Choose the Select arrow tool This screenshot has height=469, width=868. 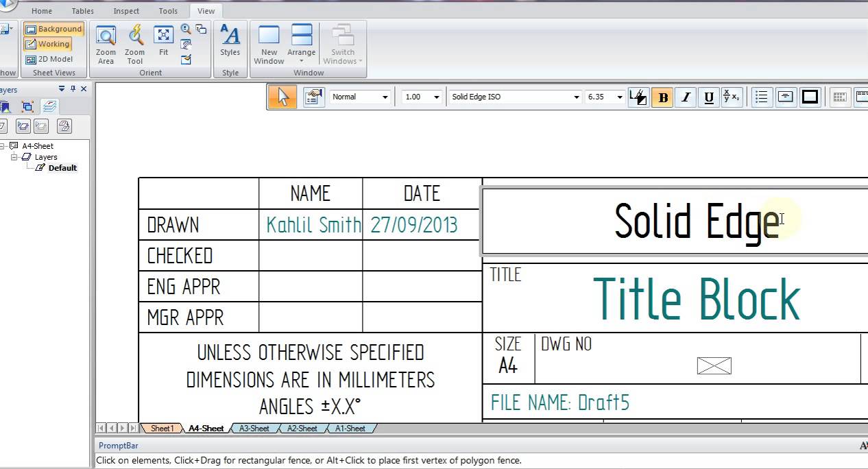(282, 97)
